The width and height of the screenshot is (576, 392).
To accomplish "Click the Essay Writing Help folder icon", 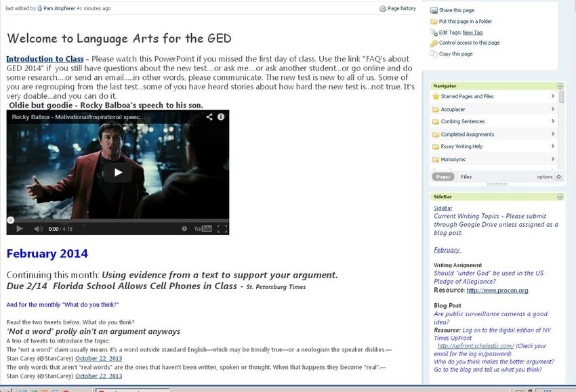I will click(436, 146).
